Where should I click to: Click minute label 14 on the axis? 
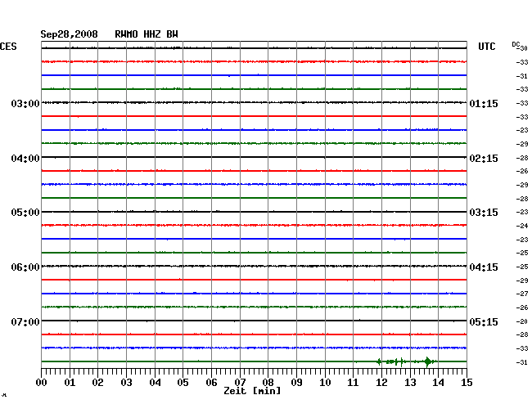[439, 382]
